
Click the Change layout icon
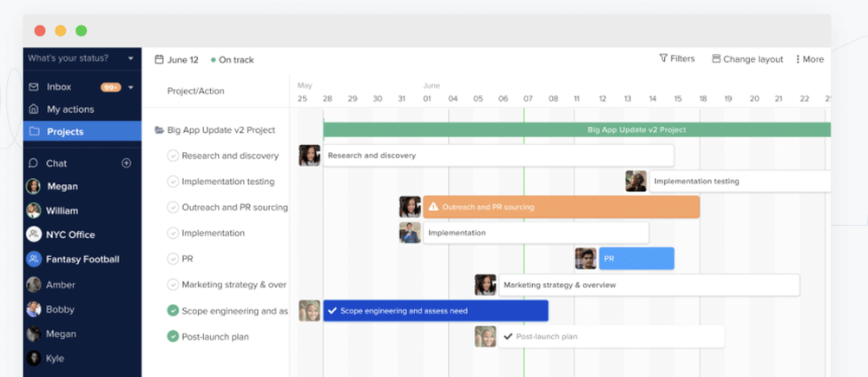pyautogui.click(x=716, y=59)
